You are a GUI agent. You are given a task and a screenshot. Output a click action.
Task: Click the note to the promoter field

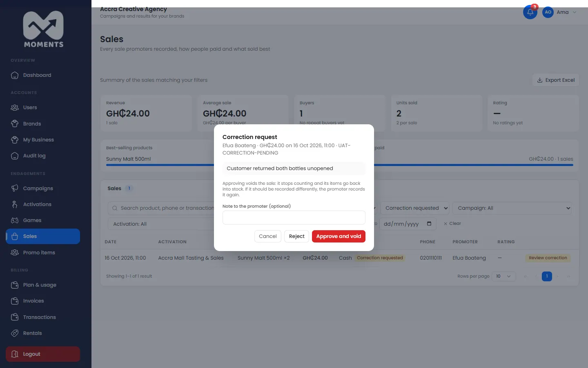[x=294, y=218]
